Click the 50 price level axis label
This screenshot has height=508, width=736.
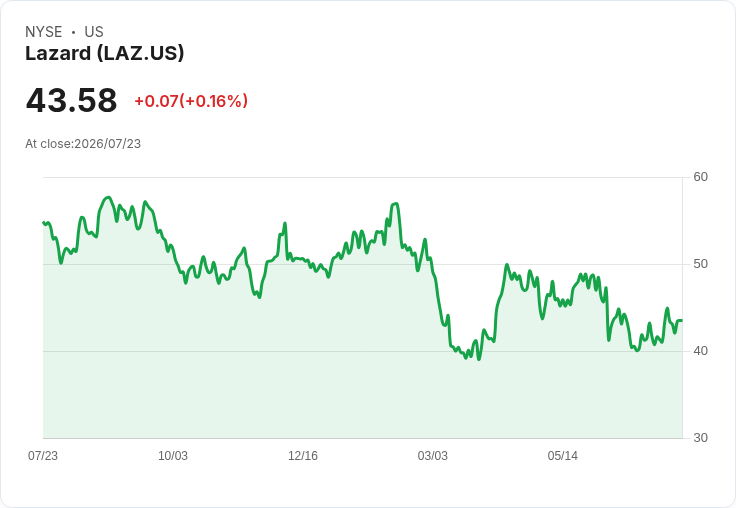(700, 264)
